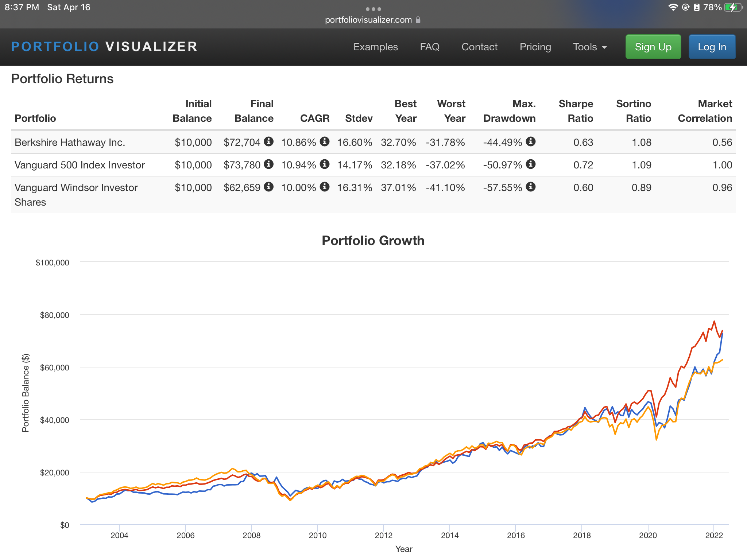Go to the FAQ page

click(x=429, y=47)
